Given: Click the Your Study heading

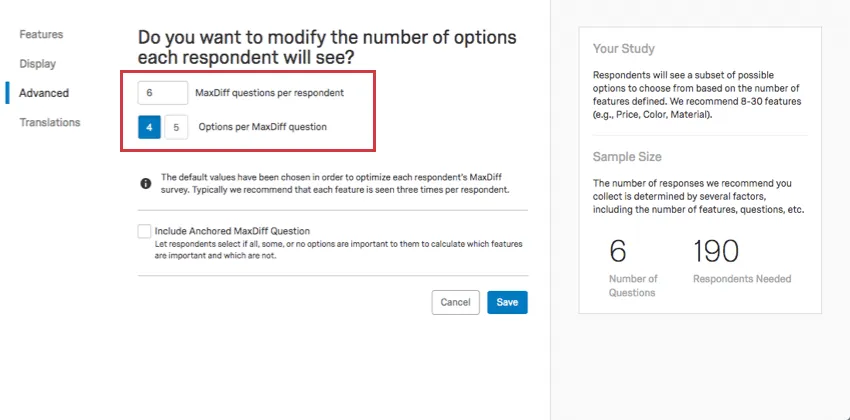Looking at the screenshot, I should pos(624,48).
